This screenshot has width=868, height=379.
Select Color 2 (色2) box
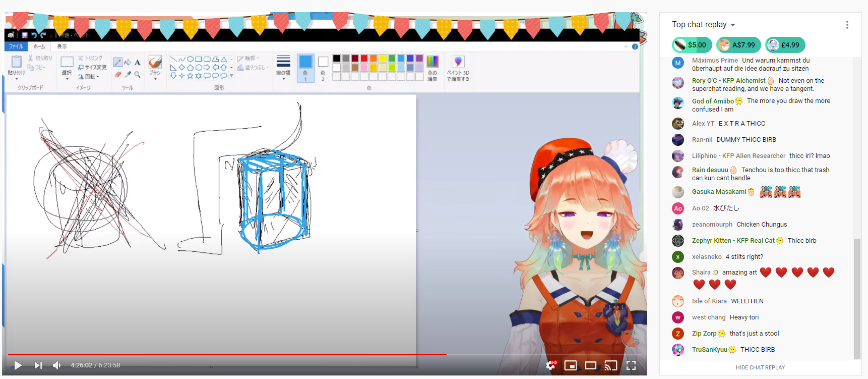point(323,68)
